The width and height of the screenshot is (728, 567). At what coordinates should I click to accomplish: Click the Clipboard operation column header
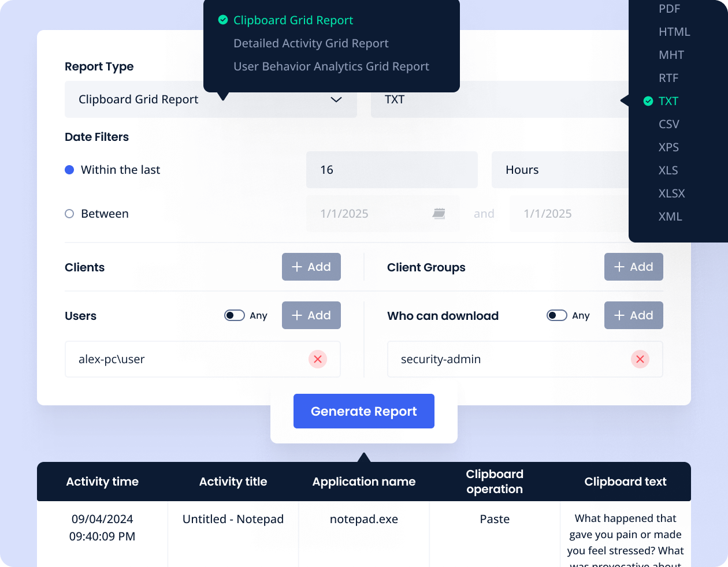point(495,482)
